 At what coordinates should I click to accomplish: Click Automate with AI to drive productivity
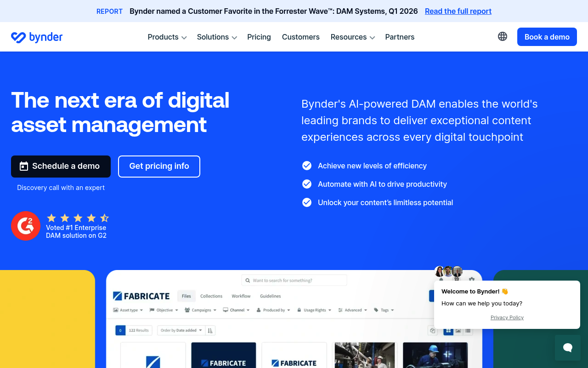[382, 184]
